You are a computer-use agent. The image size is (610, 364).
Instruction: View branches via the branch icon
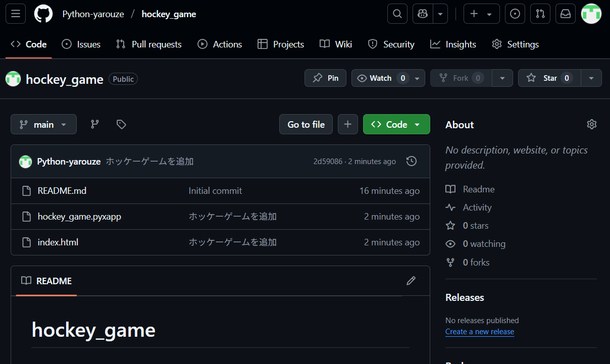[x=94, y=124]
